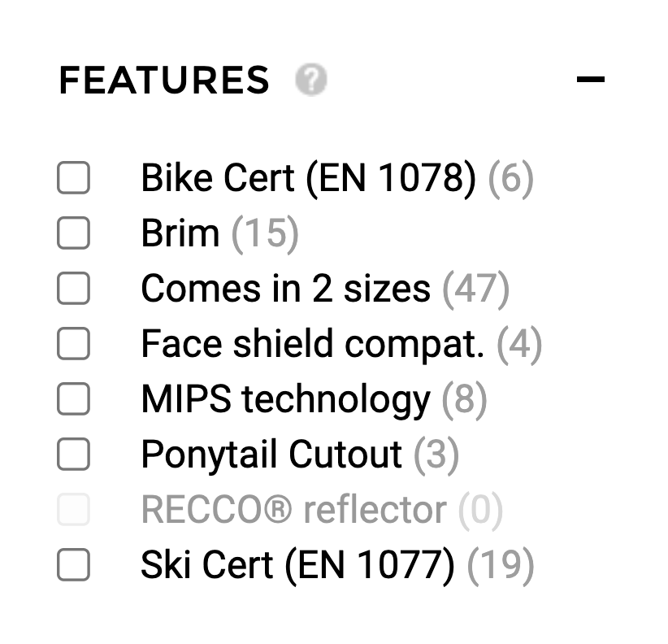
Task: Collapse the FEATURES section with minus icon
Action: click(x=591, y=80)
